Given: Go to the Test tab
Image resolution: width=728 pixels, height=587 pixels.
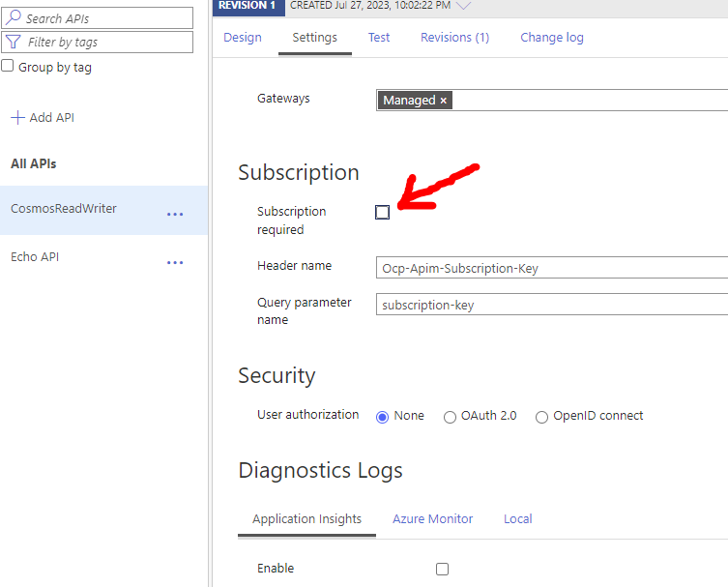Looking at the screenshot, I should point(379,37).
